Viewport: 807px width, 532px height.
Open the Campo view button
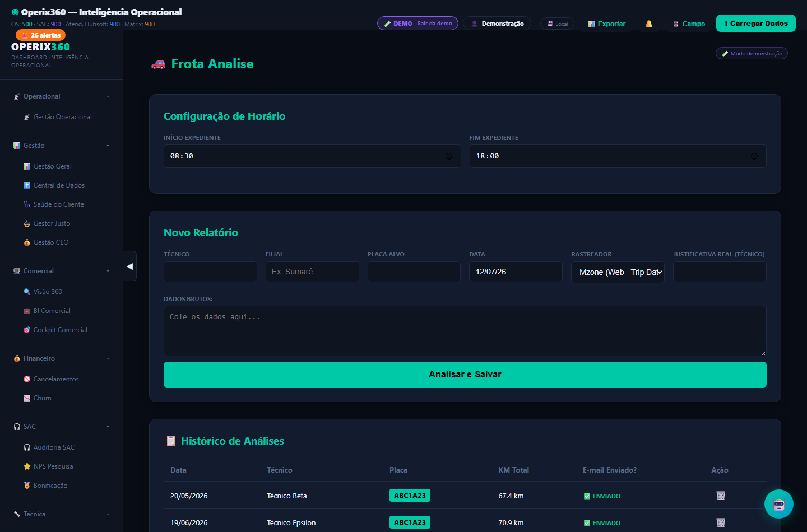pyautogui.click(x=689, y=24)
